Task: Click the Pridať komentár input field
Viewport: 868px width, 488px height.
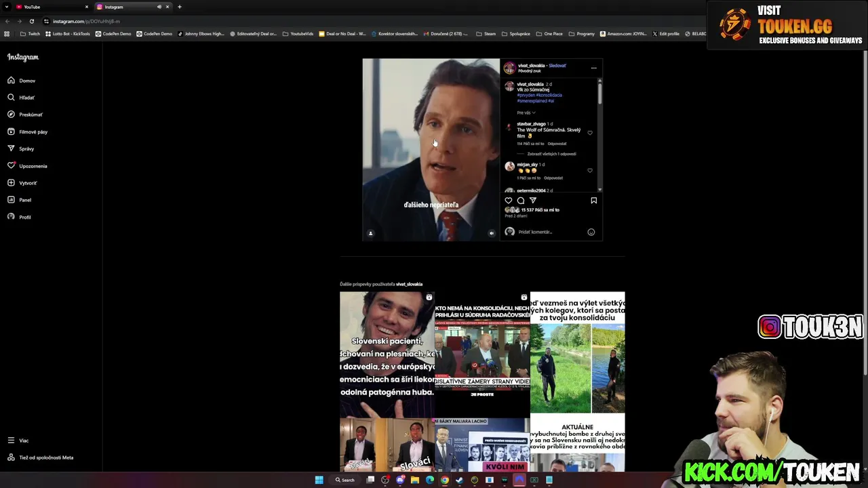Action: 550,232
